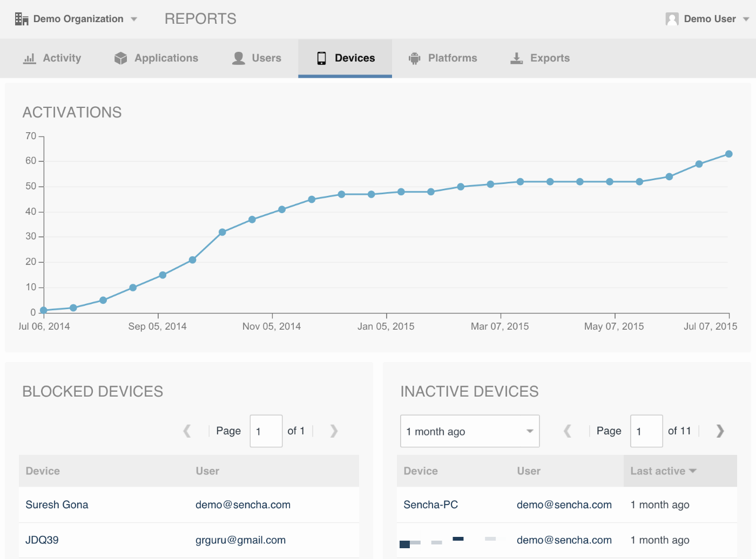This screenshot has width=756, height=559.
Task: Switch to the Applications tab
Action: tap(157, 58)
